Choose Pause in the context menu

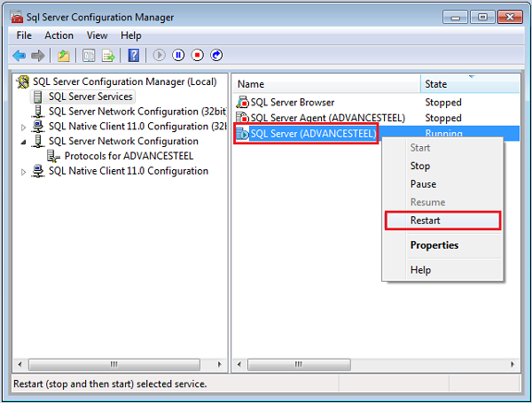(x=442, y=184)
